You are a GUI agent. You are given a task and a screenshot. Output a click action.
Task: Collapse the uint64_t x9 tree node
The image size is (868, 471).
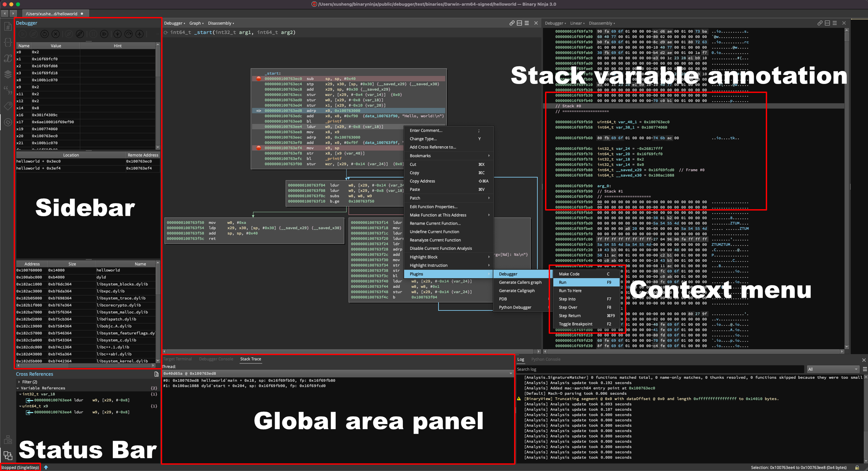click(x=20, y=406)
